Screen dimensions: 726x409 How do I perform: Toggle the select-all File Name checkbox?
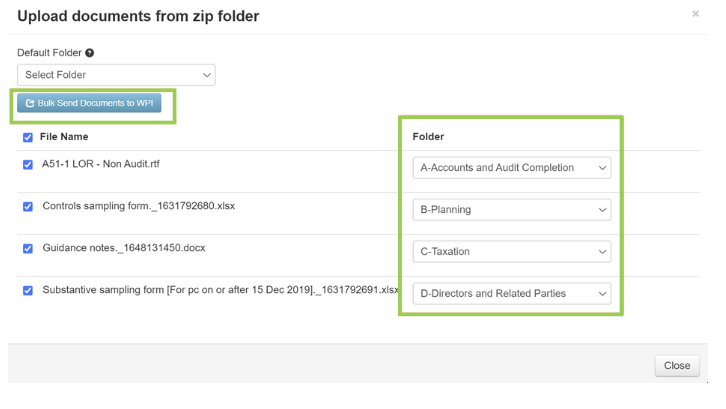click(28, 137)
